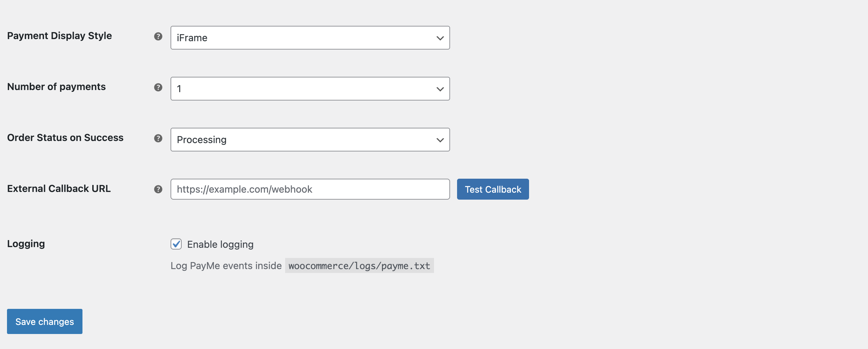868x349 pixels.
Task: Click the Save changes button
Action: click(x=45, y=321)
